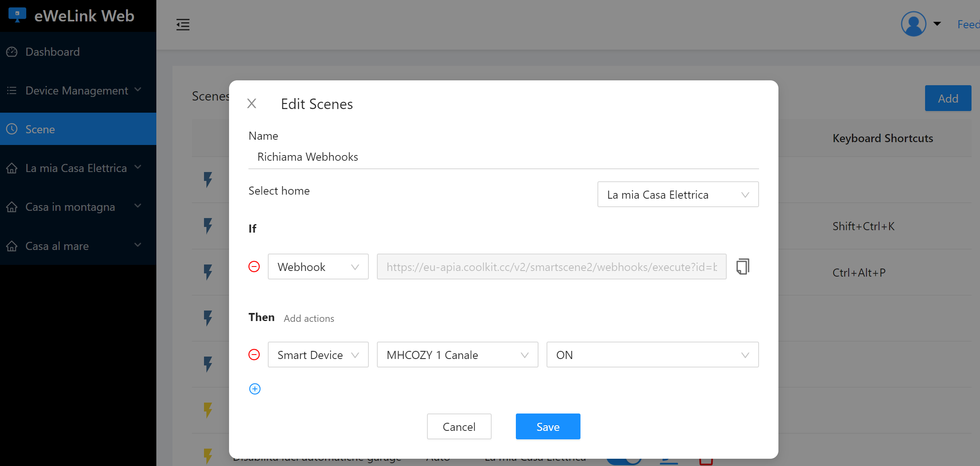The height and width of the screenshot is (466, 980).
Task: Remove the Webhook condition with red minus
Action: tap(254, 267)
